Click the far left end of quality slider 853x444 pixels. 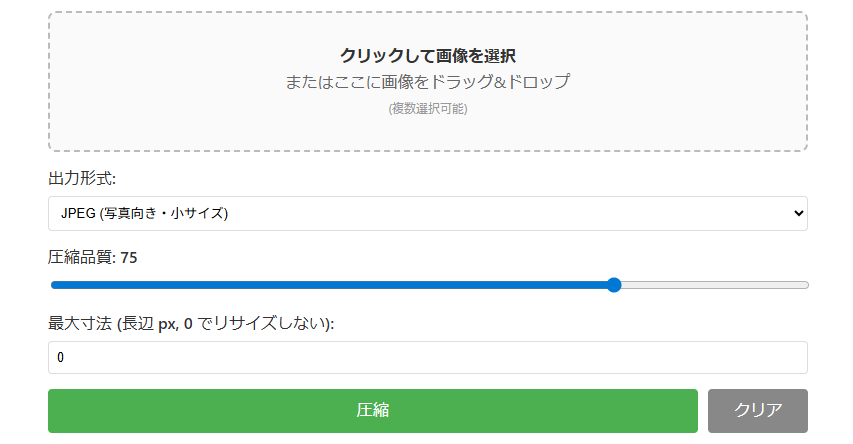tap(53, 285)
